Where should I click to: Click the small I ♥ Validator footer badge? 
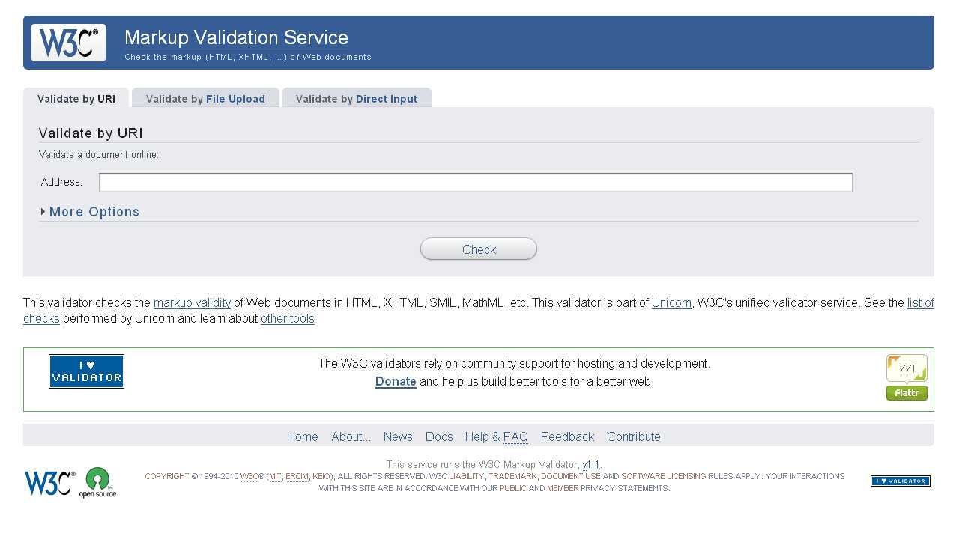[901, 481]
